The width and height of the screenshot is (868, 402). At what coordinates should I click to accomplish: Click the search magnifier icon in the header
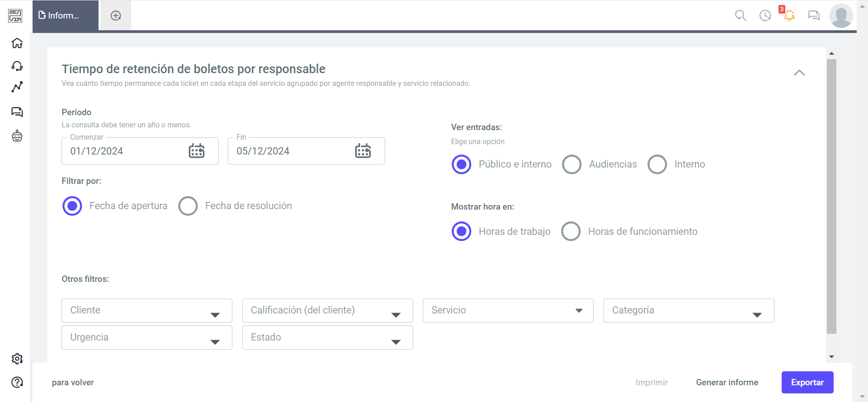pos(741,16)
